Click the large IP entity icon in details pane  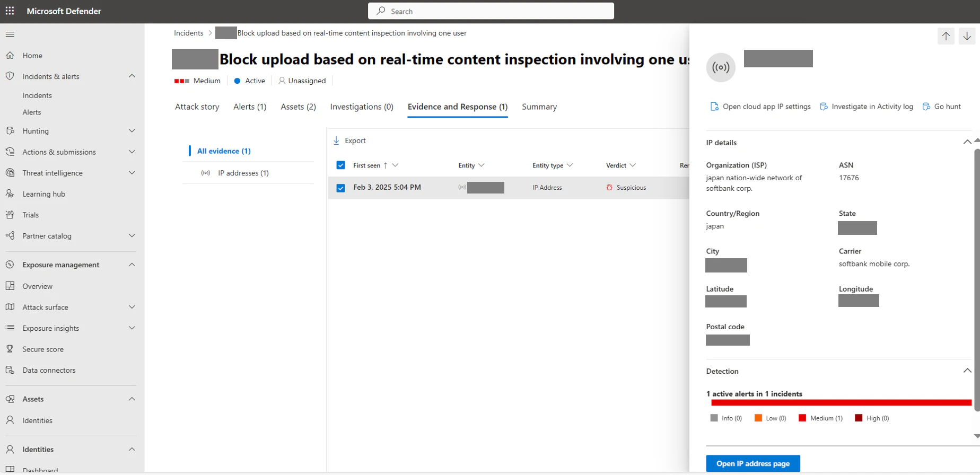pos(721,67)
